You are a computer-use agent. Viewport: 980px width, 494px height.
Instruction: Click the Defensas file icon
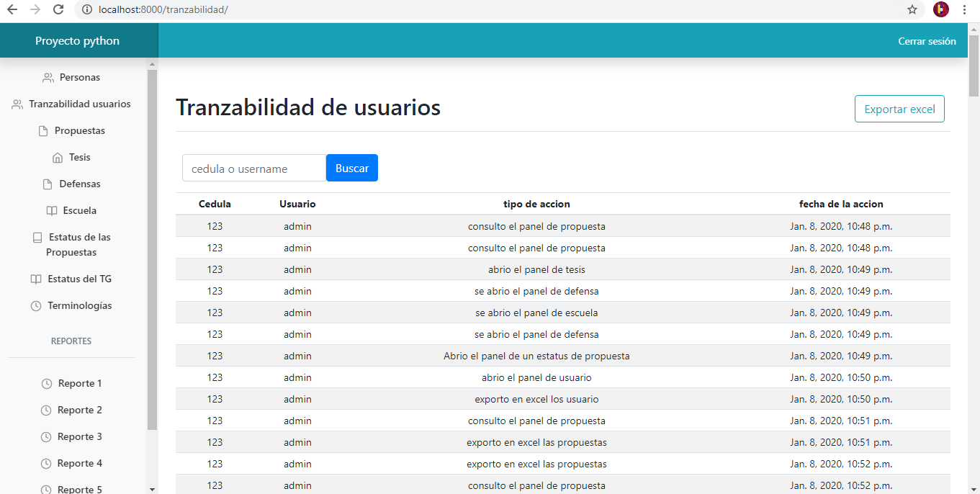point(48,184)
